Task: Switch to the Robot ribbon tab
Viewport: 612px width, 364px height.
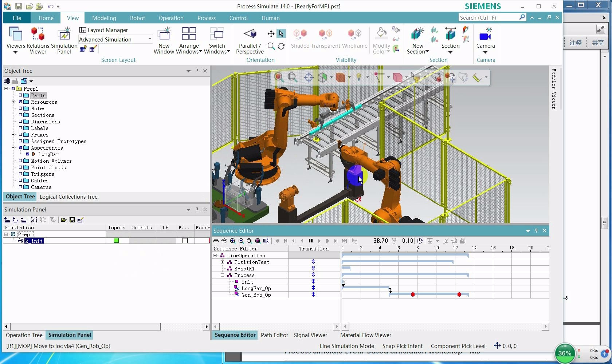Action: coord(137,18)
